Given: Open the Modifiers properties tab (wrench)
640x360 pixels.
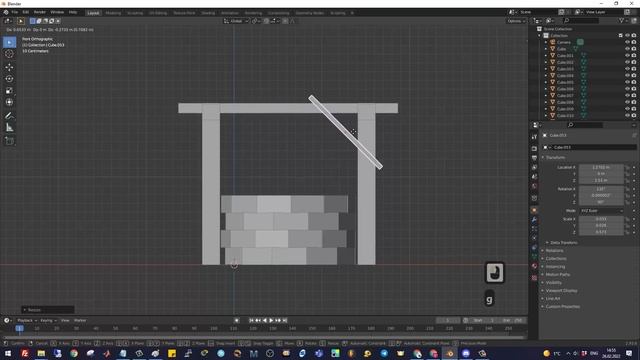Looking at the screenshot, I should (x=534, y=220).
